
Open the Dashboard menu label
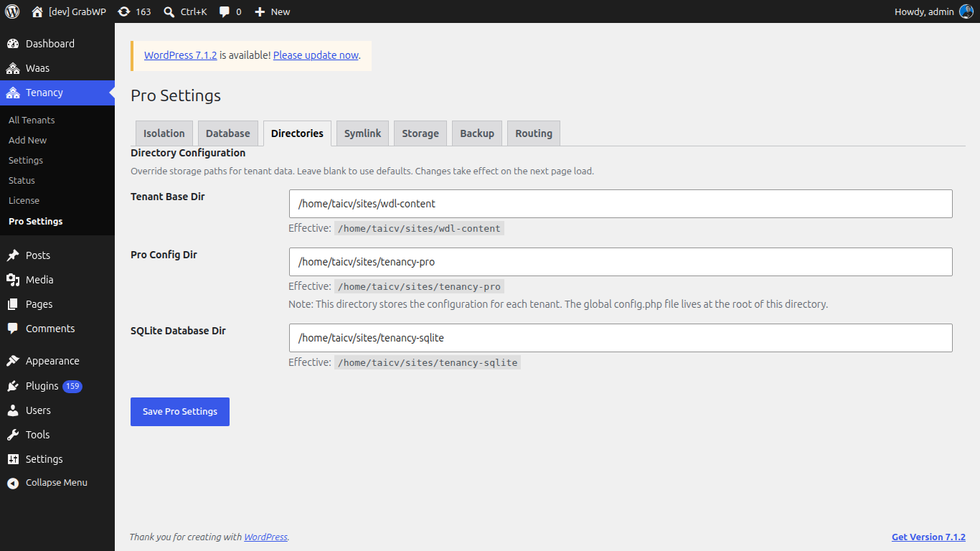point(50,44)
